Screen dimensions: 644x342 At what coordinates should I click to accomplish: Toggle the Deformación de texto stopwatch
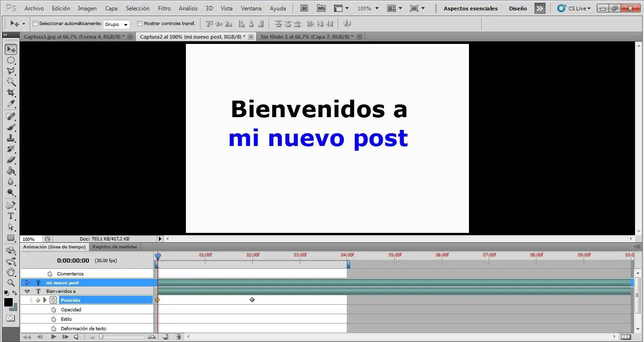coord(53,329)
